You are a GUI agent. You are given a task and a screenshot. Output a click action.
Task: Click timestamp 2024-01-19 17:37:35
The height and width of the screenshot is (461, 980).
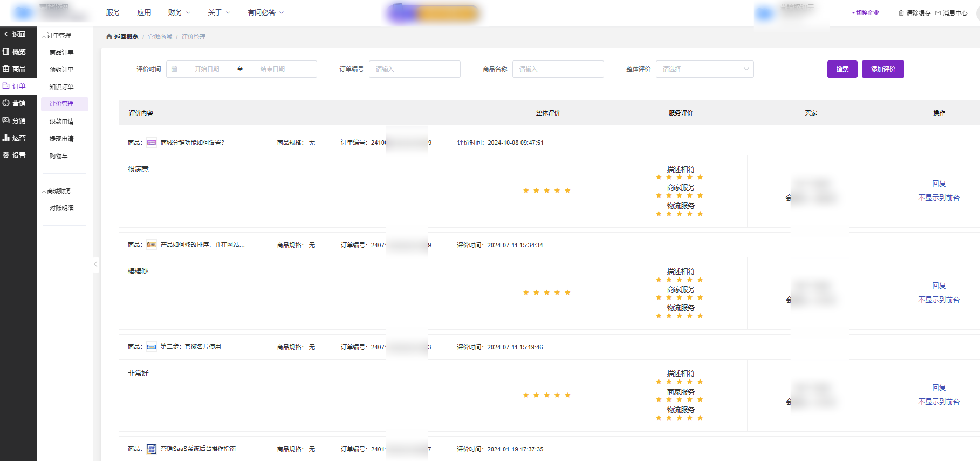(515, 449)
